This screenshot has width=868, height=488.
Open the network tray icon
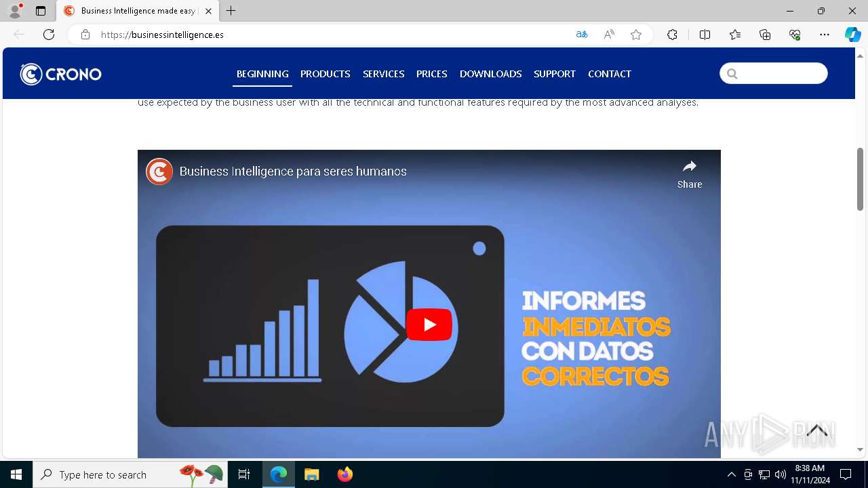764,474
